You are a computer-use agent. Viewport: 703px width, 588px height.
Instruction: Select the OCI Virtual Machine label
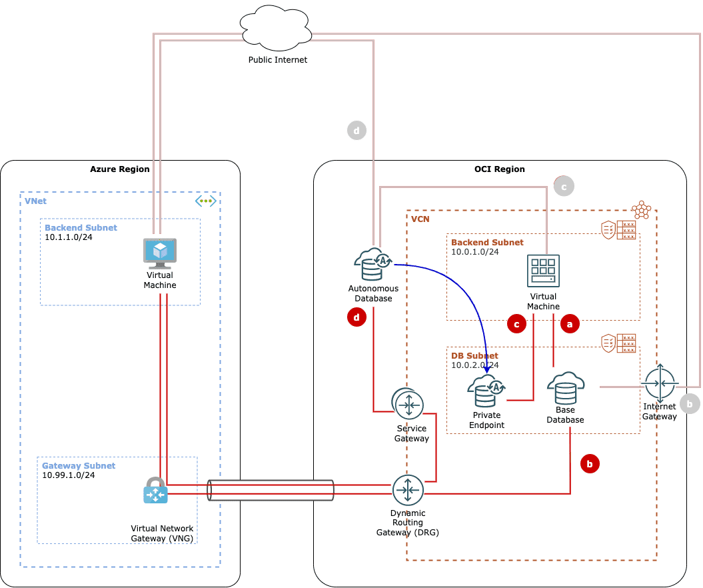tap(543, 301)
